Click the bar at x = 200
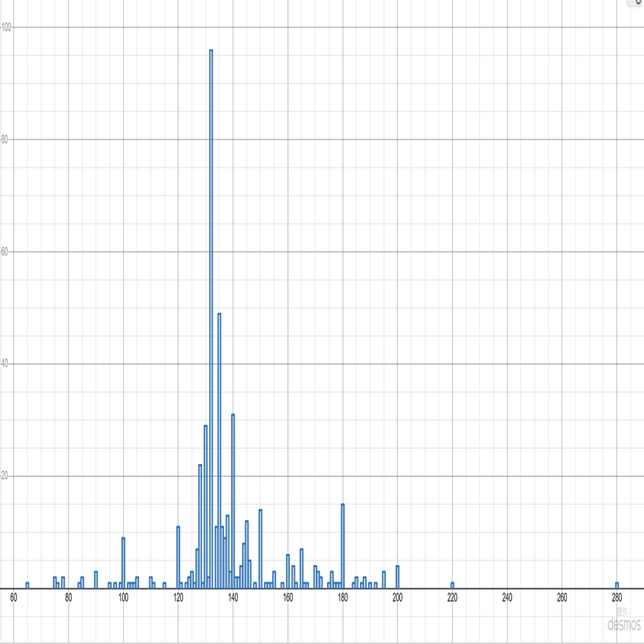Image resolution: width=644 pixels, height=644 pixels. [397, 577]
